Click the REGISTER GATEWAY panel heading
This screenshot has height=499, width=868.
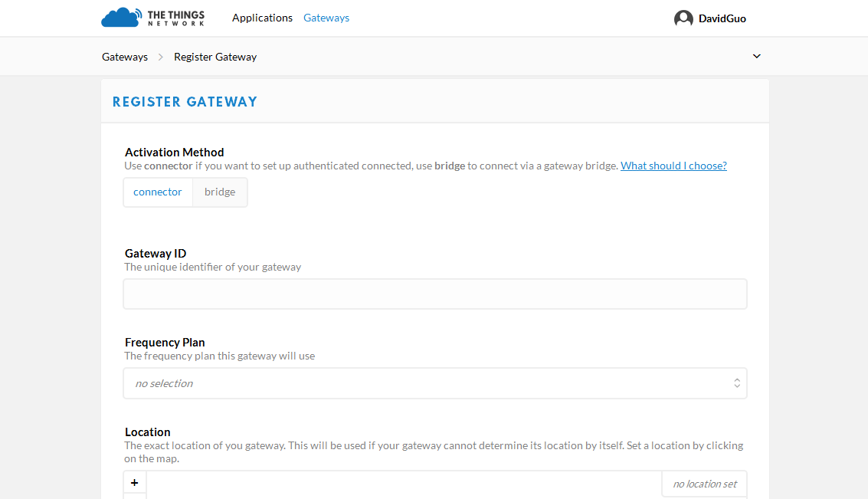185,102
